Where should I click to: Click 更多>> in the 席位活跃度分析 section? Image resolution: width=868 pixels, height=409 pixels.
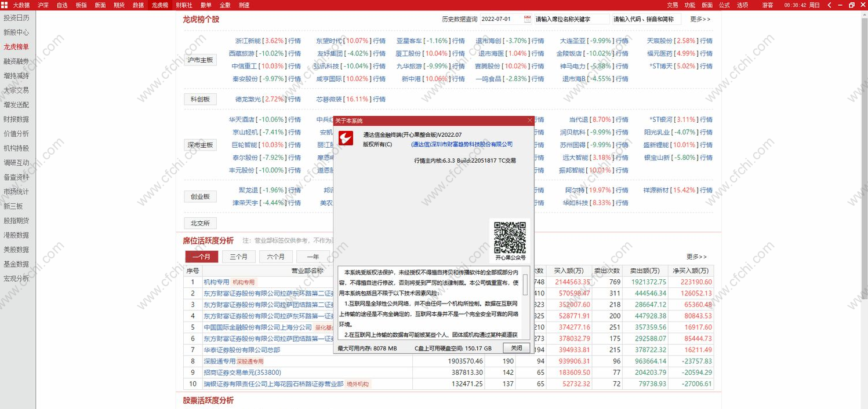click(696, 257)
